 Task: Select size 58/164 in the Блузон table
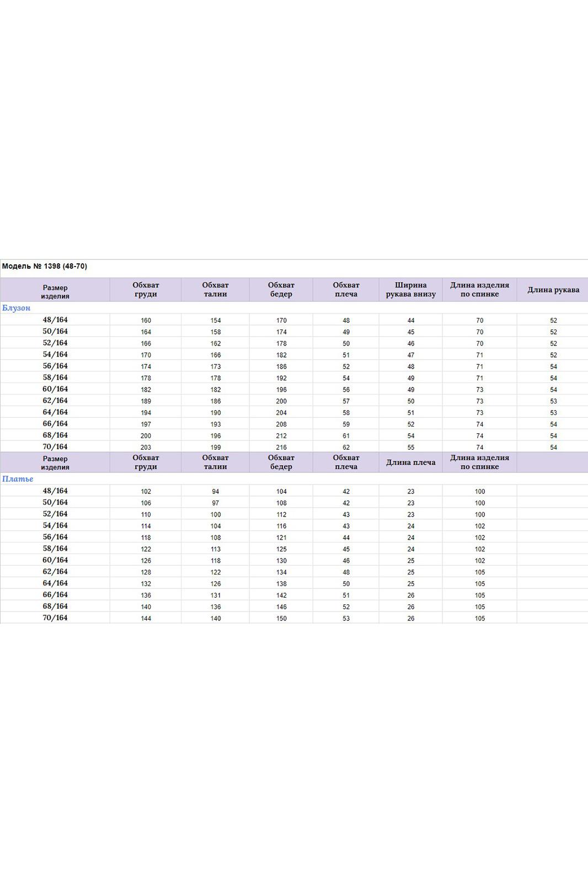(x=55, y=377)
